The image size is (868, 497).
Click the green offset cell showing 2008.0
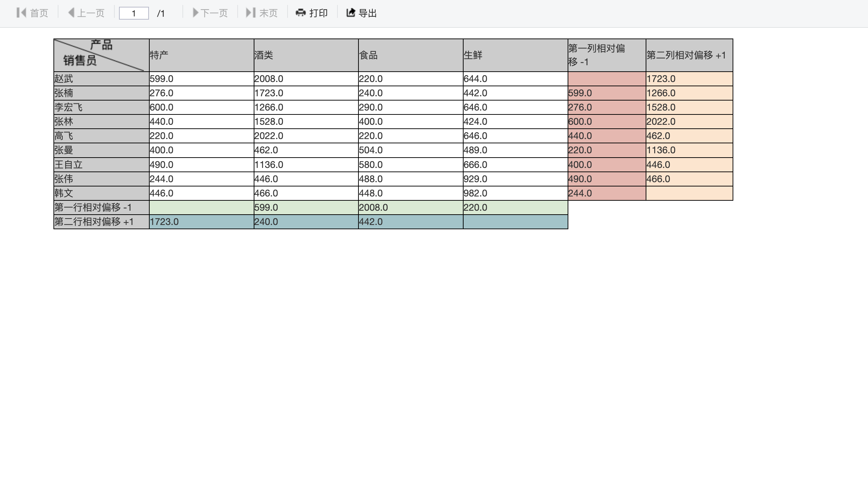pyautogui.click(x=411, y=207)
